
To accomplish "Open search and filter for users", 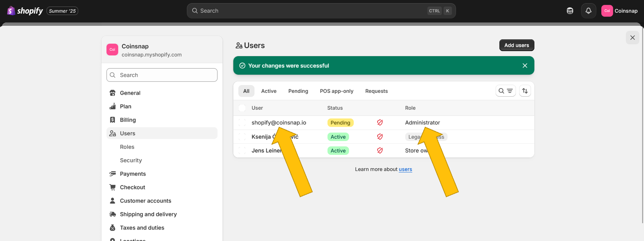I will click(x=506, y=91).
